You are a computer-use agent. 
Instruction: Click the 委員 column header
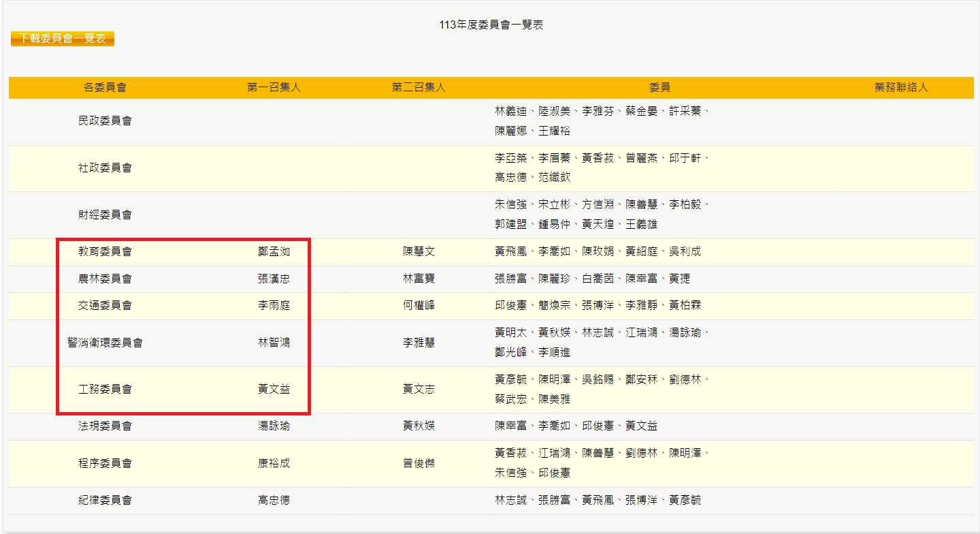point(659,88)
